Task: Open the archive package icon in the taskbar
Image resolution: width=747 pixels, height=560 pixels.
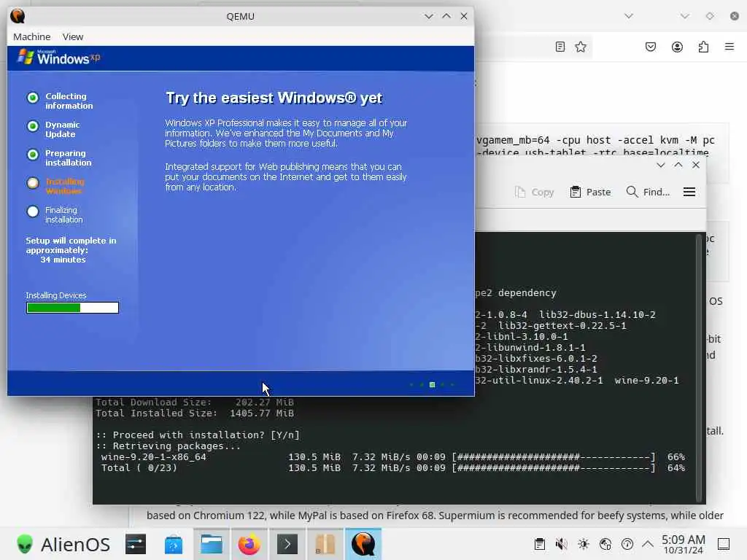Action: [x=325, y=544]
